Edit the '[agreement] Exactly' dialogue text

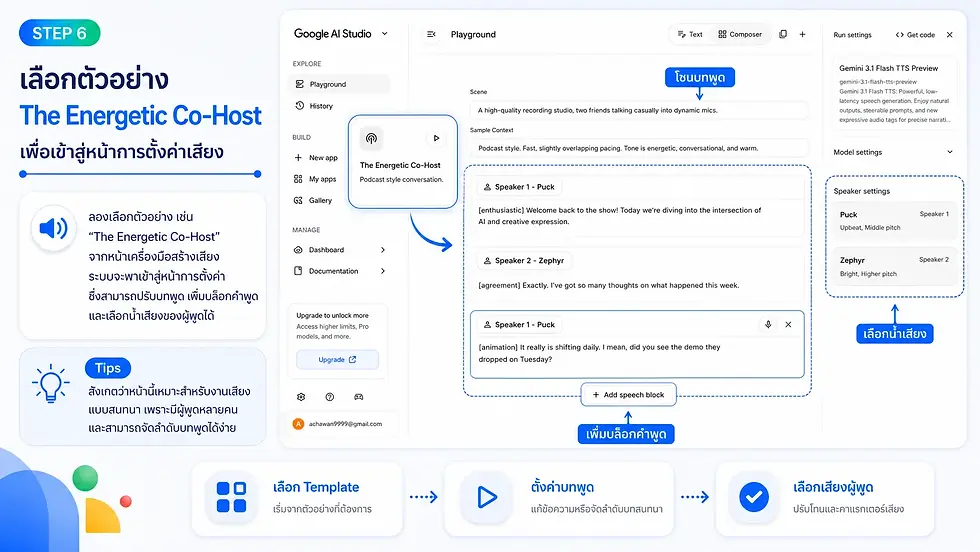pos(608,285)
